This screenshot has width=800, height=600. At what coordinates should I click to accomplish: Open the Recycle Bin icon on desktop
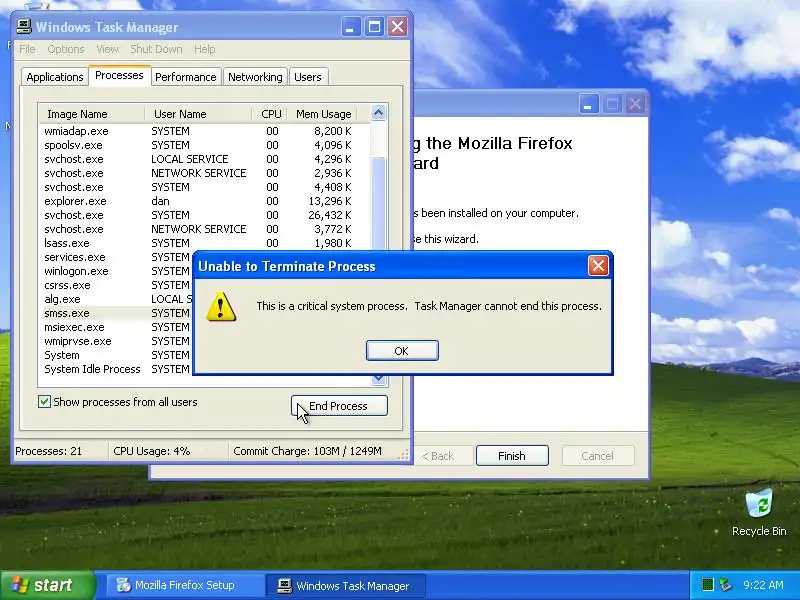point(759,512)
